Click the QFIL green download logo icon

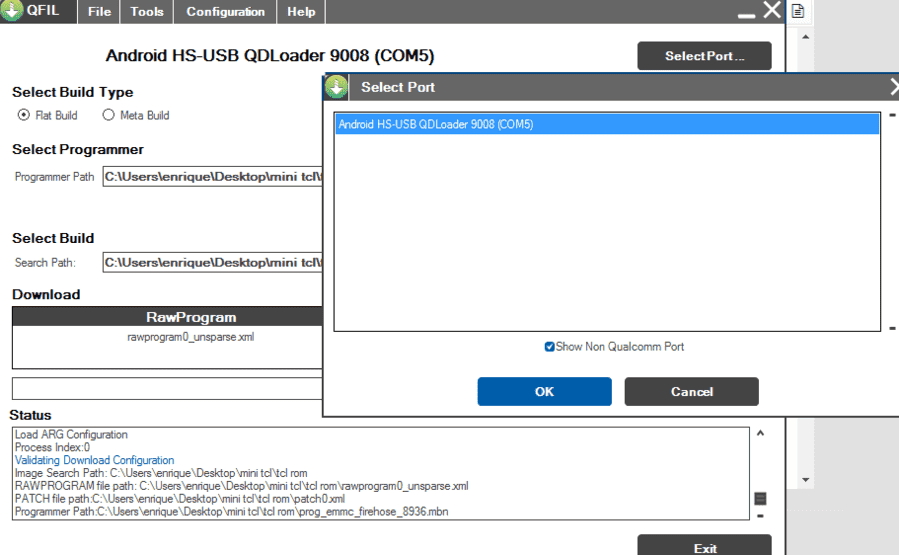(11, 10)
